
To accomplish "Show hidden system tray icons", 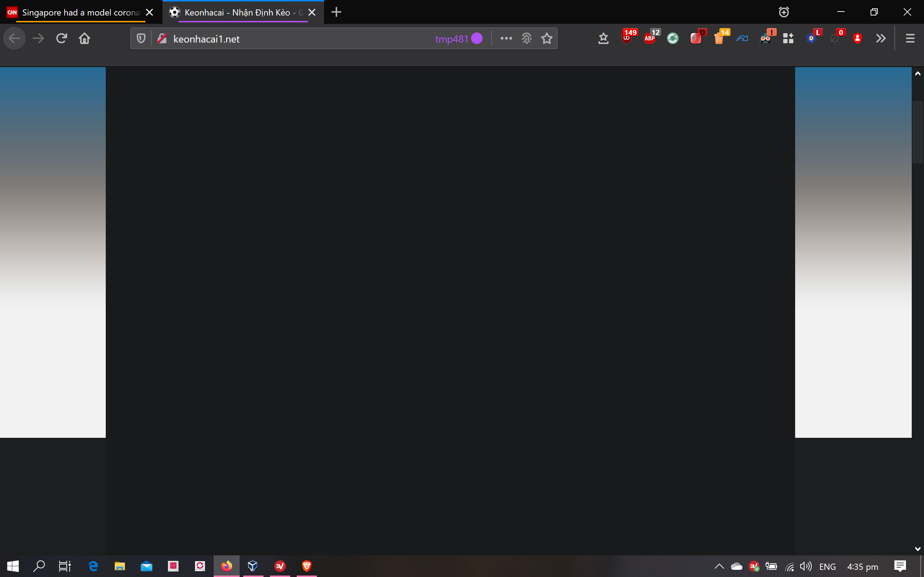I will [x=719, y=566].
